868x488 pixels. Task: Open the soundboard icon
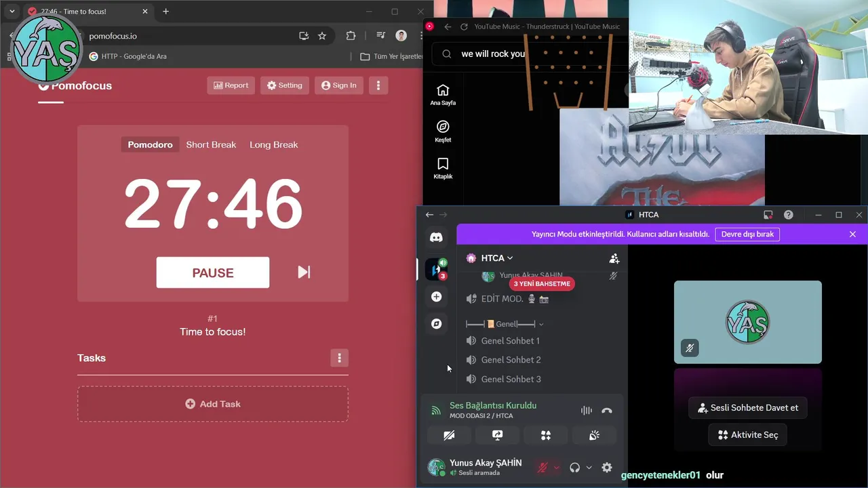click(x=594, y=435)
